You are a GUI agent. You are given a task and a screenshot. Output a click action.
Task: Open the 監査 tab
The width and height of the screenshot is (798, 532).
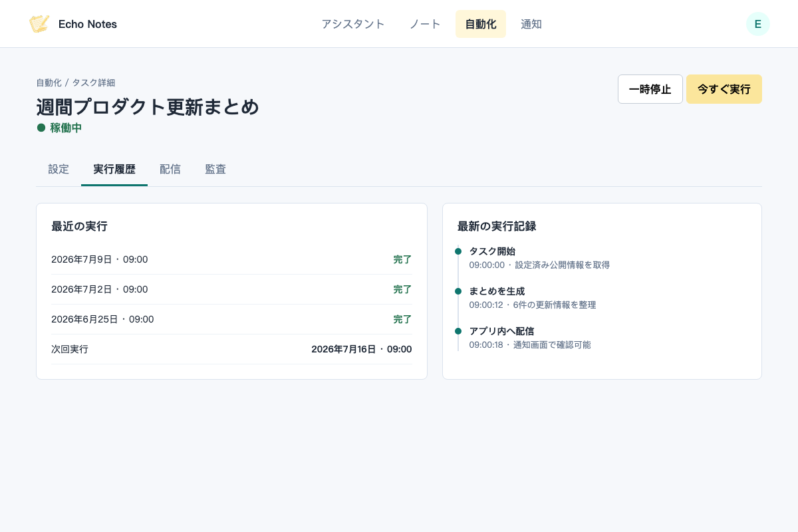click(x=215, y=169)
